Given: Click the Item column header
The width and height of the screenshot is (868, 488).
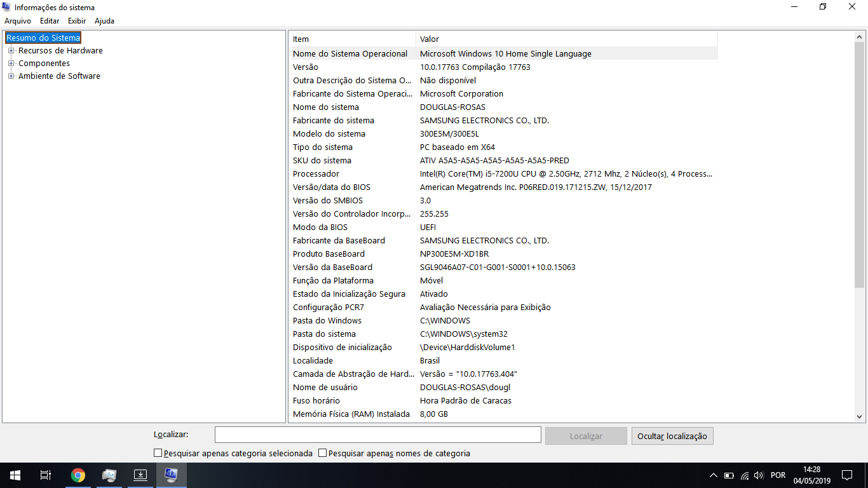Looking at the screenshot, I should [x=353, y=39].
